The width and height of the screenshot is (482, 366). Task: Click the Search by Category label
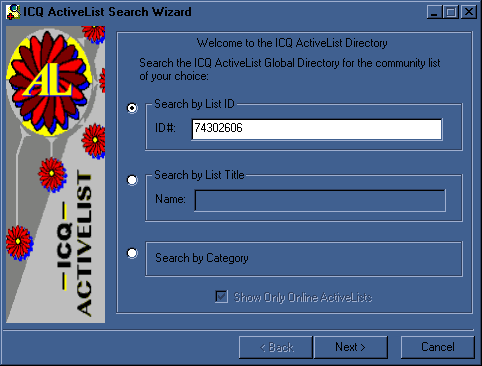pos(202,258)
